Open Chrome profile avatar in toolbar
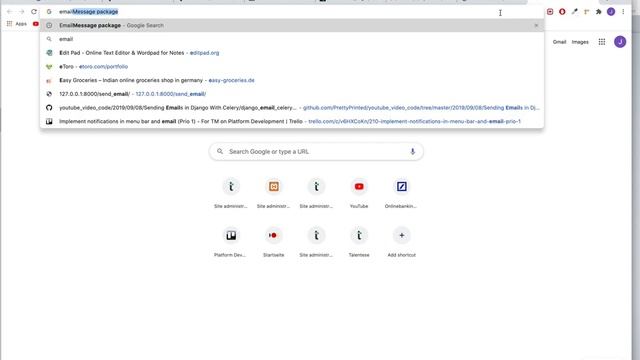This screenshot has height=360, width=640. pyautogui.click(x=611, y=12)
